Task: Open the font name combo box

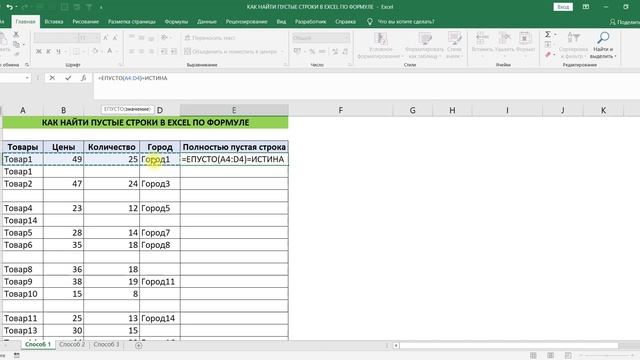Action: 56,38
